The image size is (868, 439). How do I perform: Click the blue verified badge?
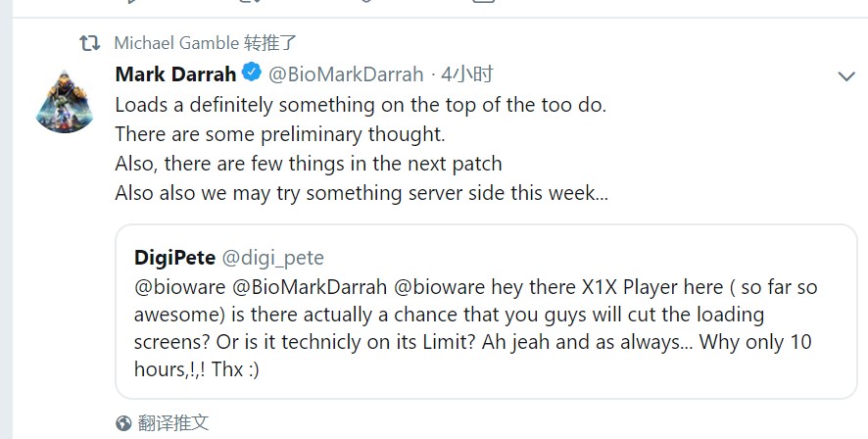[x=252, y=73]
